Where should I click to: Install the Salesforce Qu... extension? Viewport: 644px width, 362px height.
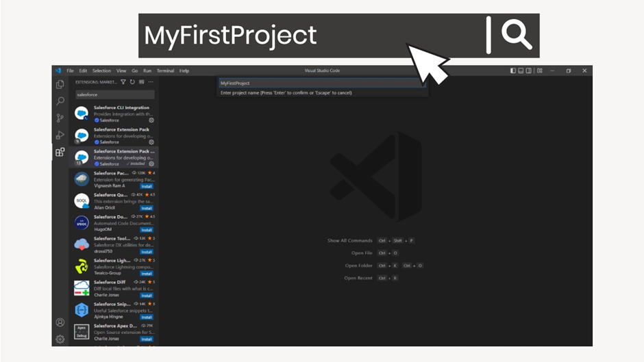point(147,208)
